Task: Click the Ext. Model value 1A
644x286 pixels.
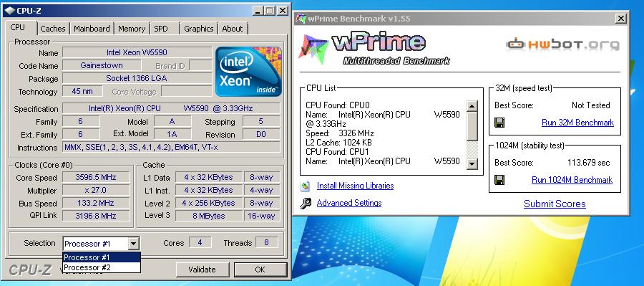Action: (172, 135)
